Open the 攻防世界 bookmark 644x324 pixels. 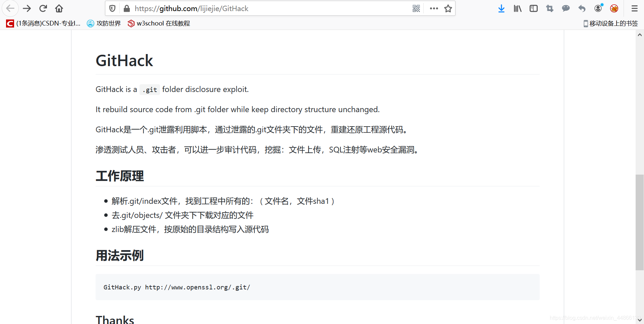[104, 23]
